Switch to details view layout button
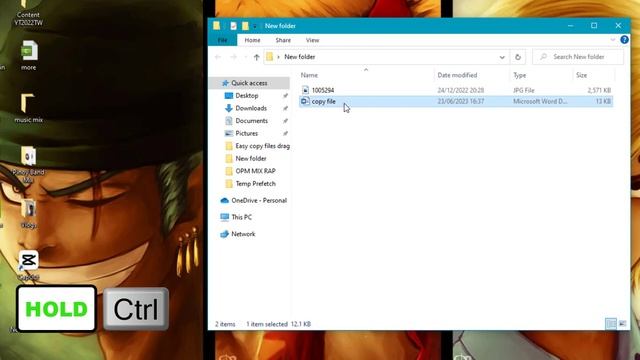 611,324
